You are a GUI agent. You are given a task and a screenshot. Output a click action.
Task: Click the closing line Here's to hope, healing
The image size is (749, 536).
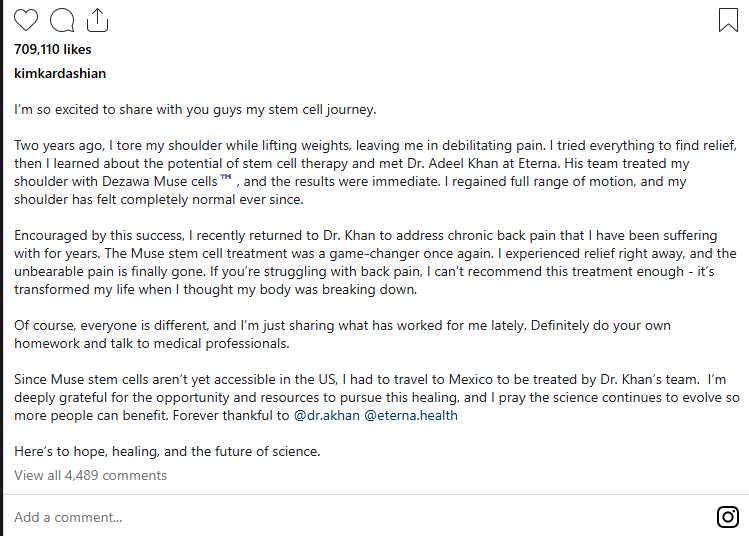[167, 451]
